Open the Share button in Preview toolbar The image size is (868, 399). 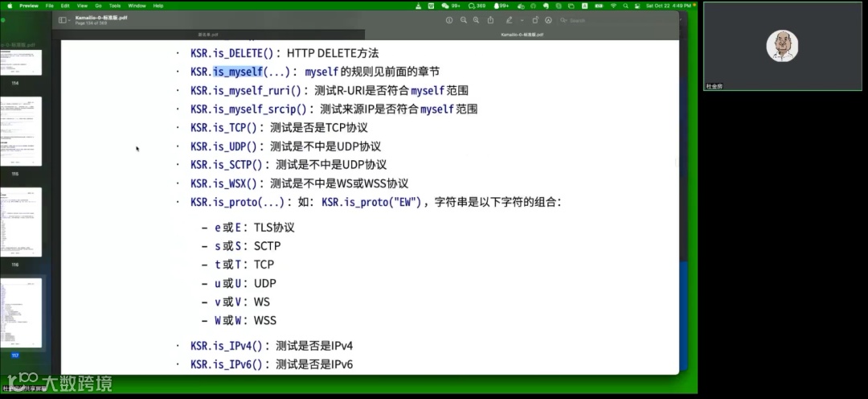[490, 20]
